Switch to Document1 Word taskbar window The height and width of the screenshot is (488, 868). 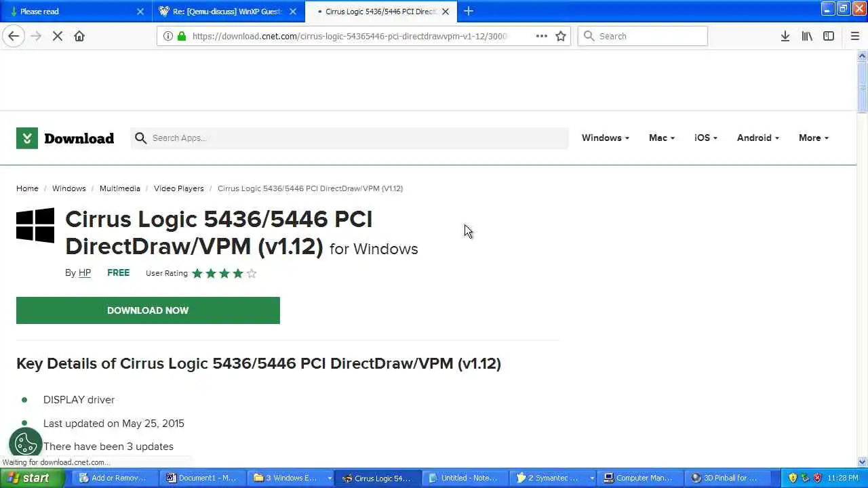click(202, 478)
